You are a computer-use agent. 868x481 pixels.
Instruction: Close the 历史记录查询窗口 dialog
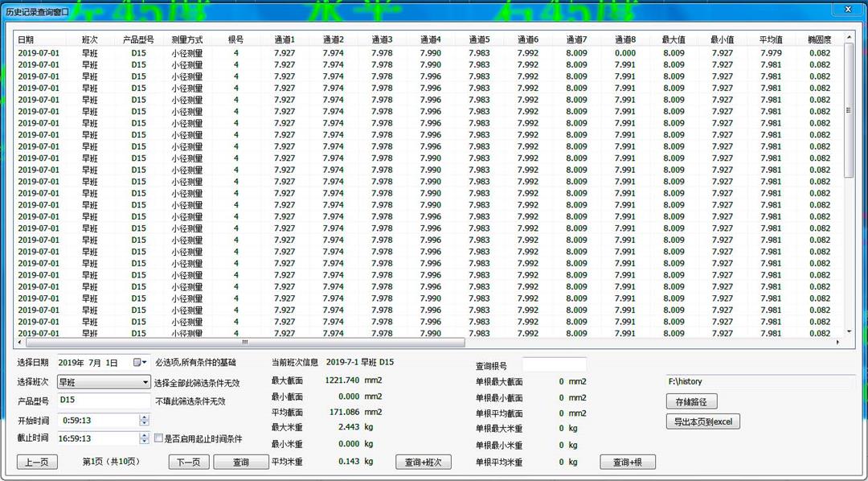pyautogui.click(x=848, y=9)
